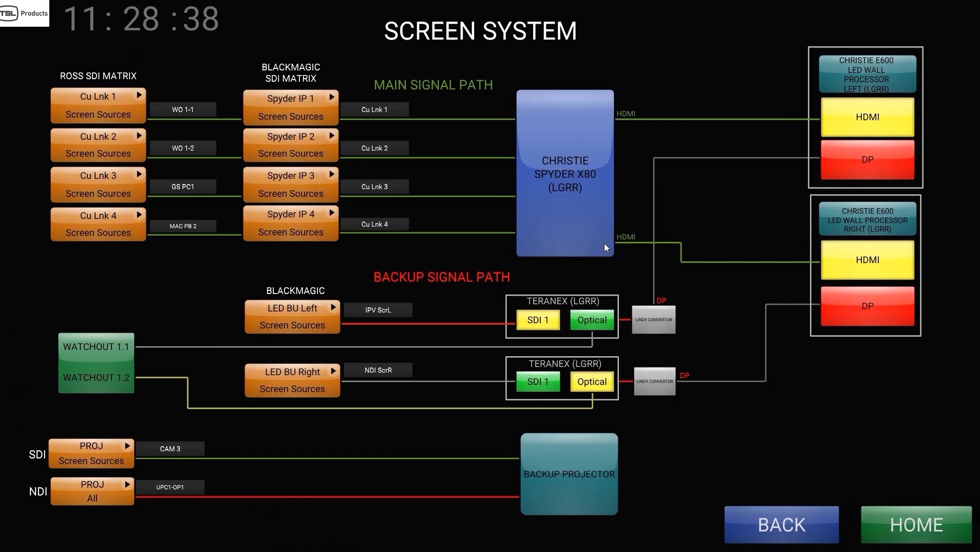Expand the Cu Lnk 1 source arrow
980x552 pixels.
point(139,95)
